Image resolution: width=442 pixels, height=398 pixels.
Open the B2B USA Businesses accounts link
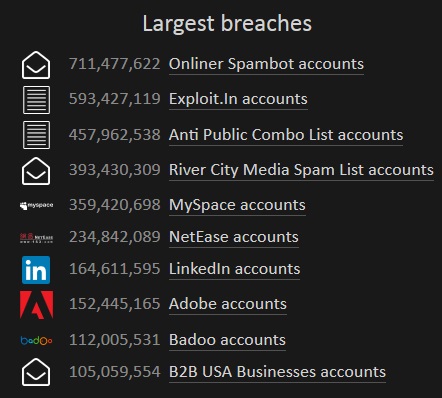click(277, 372)
